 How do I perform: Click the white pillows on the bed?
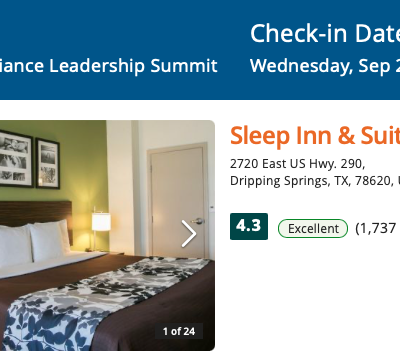[x=35, y=243]
